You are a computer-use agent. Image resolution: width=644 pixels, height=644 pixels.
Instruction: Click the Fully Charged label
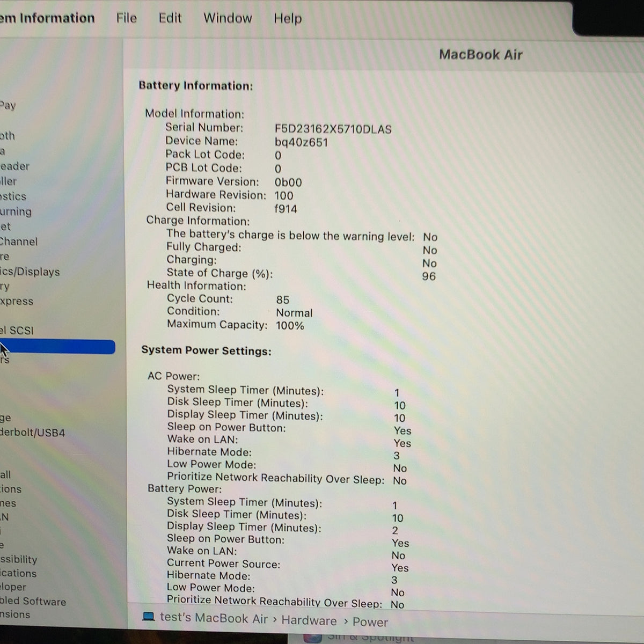(204, 247)
